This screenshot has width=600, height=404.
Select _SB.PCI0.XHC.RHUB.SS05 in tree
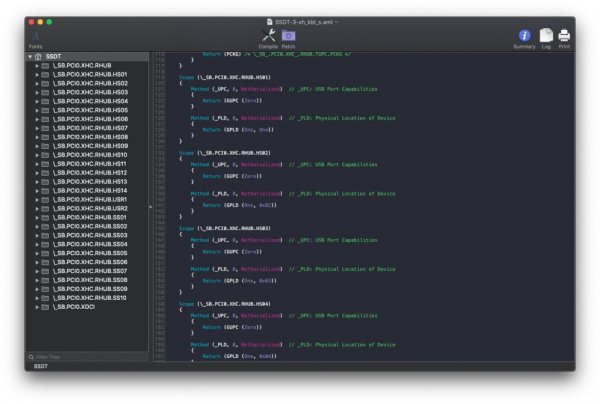point(90,253)
